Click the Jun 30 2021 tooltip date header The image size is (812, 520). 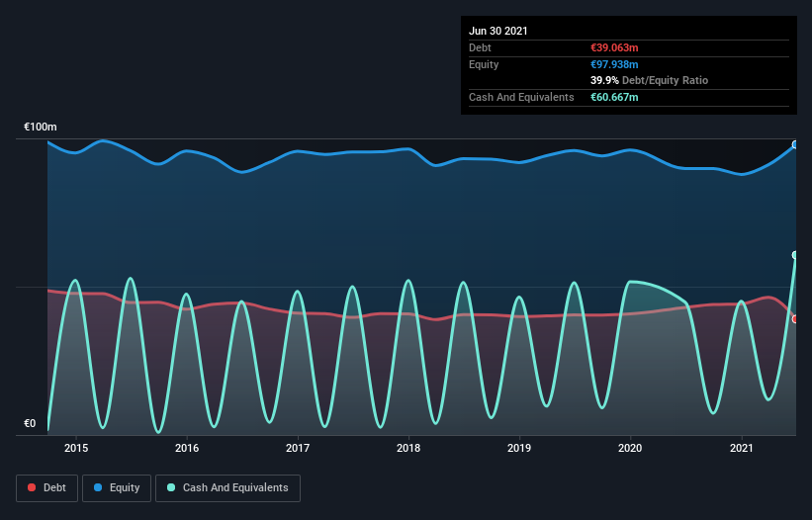point(498,31)
